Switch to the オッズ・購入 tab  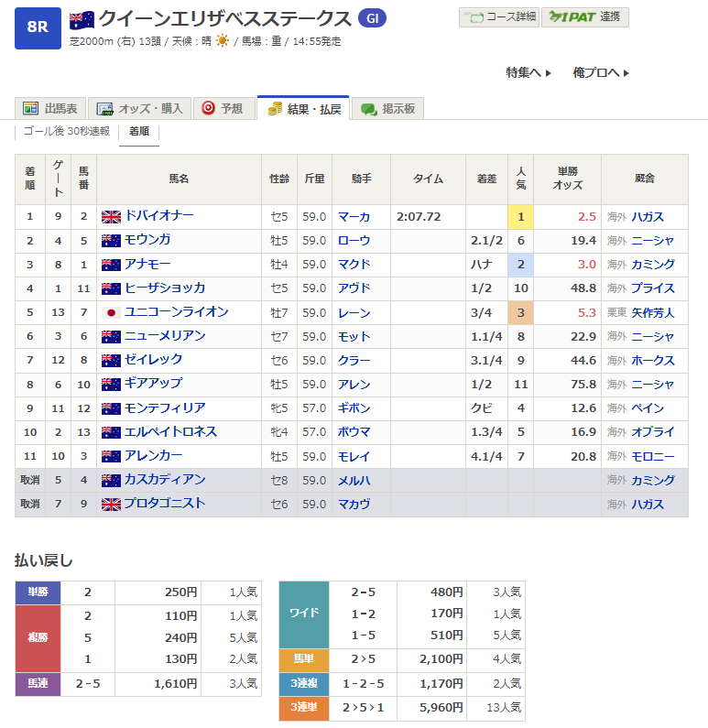click(140, 108)
